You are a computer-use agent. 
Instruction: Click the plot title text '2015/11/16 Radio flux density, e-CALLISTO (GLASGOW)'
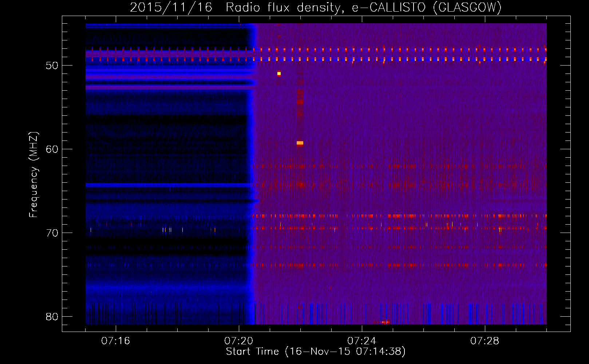click(316, 7)
